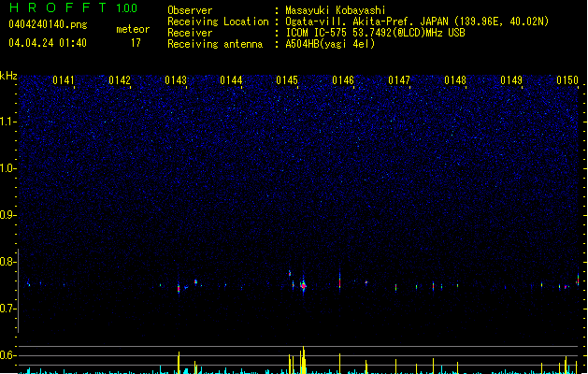Click the time marker 0145

coord(287,80)
